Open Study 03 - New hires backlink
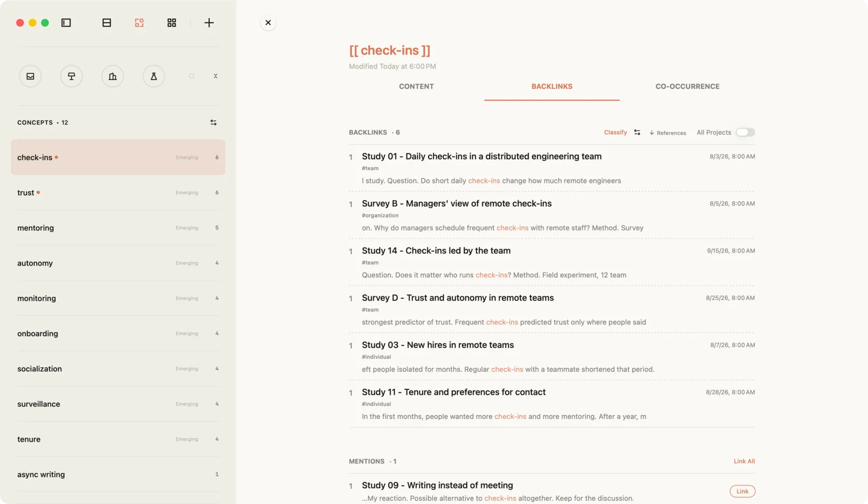Image resolution: width=868 pixels, height=504 pixels. 552,357
